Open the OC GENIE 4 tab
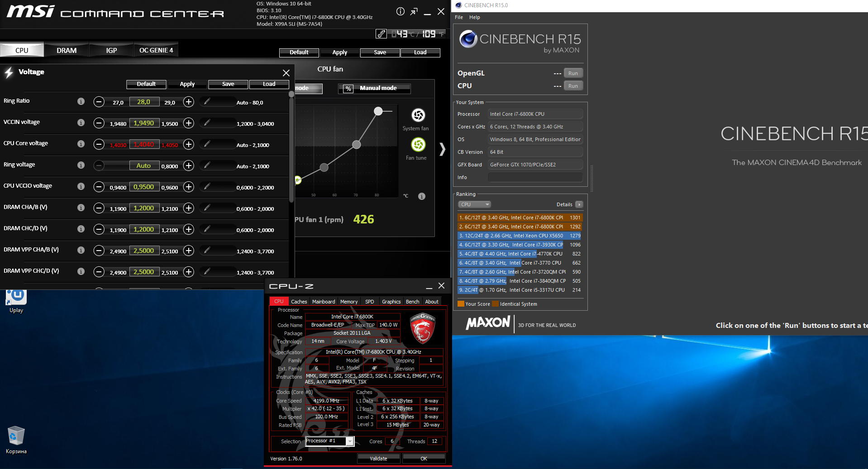This screenshot has height=469, width=868. [156, 50]
